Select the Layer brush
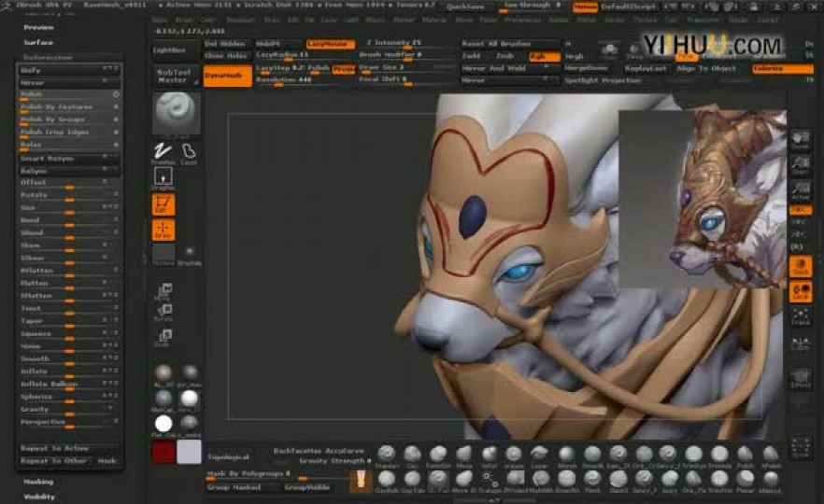The height and width of the screenshot is (504, 824). tap(540, 455)
